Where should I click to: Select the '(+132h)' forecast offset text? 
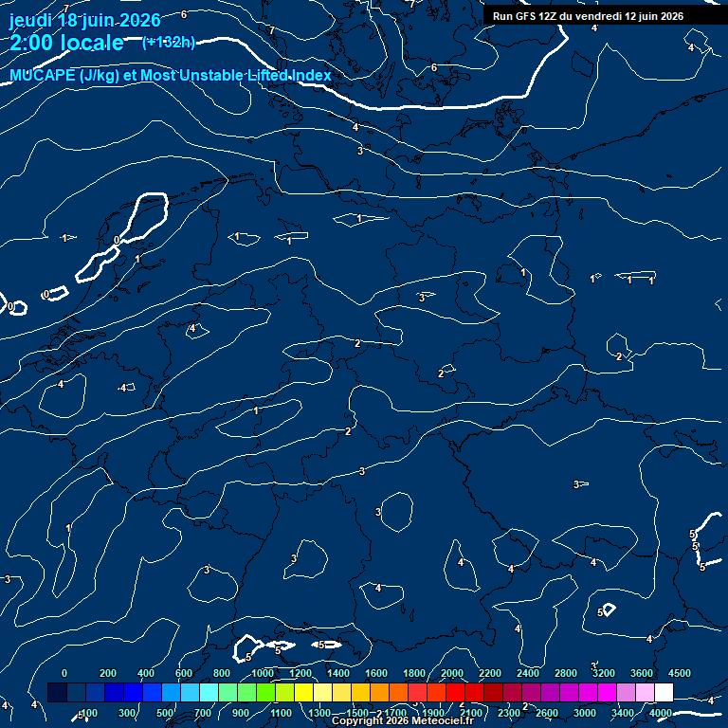[169, 43]
